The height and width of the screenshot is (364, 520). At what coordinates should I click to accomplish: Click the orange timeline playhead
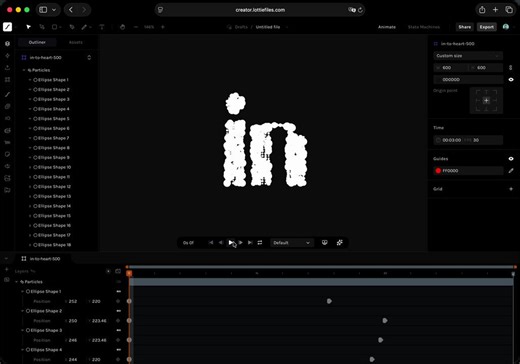coord(129,273)
